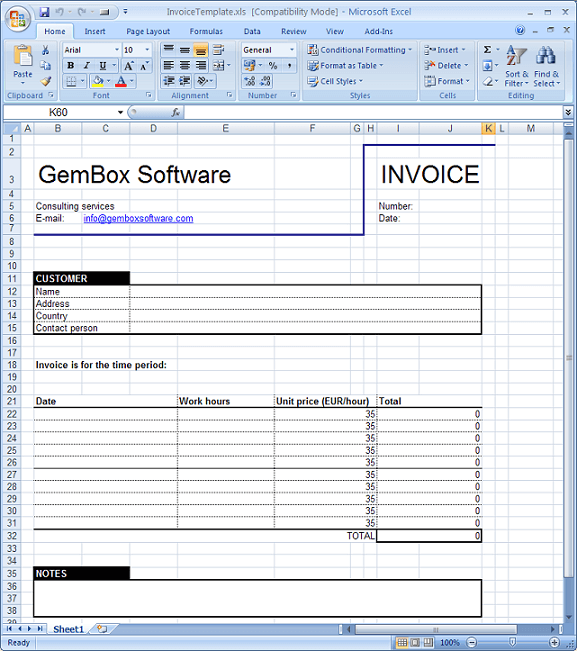The image size is (577, 651).
Task: Open the Formulas ribbon tab
Action: [206, 31]
